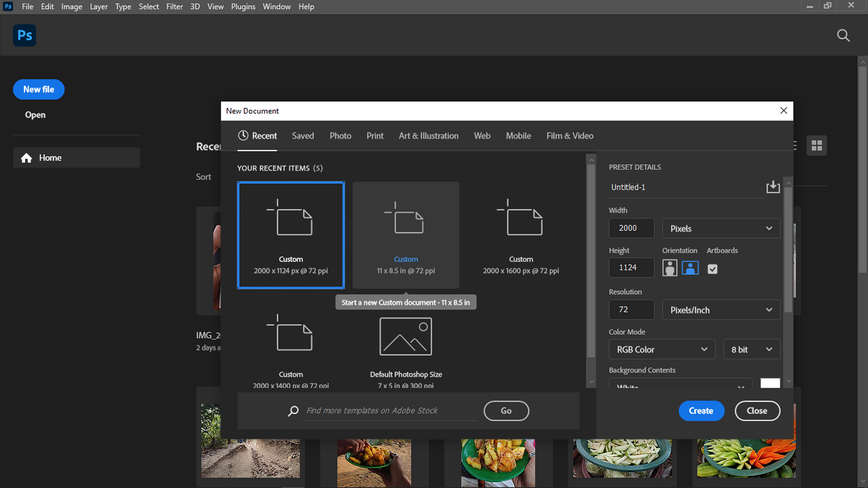Image resolution: width=868 pixels, height=488 pixels.
Task: Click the Photoshop home logo icon
Action: point(24,35)
